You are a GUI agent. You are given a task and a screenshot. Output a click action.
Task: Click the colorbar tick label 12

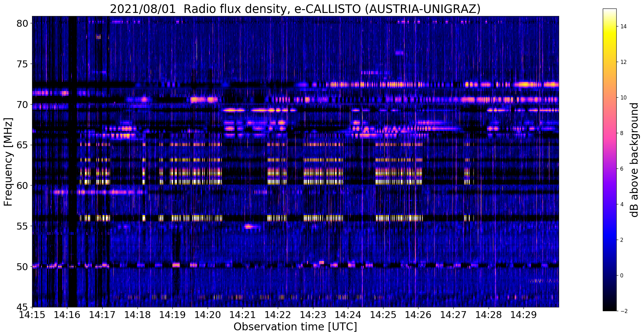click(x=623, y=62)
